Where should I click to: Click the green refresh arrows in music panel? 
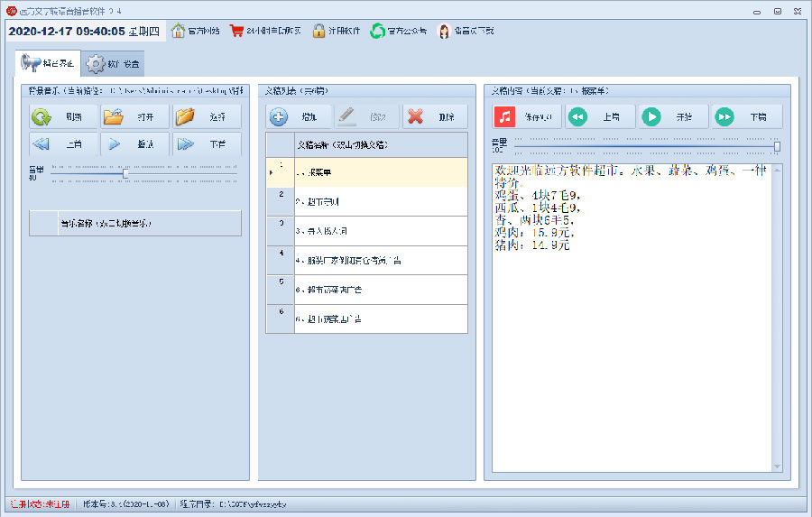[42, 116]
